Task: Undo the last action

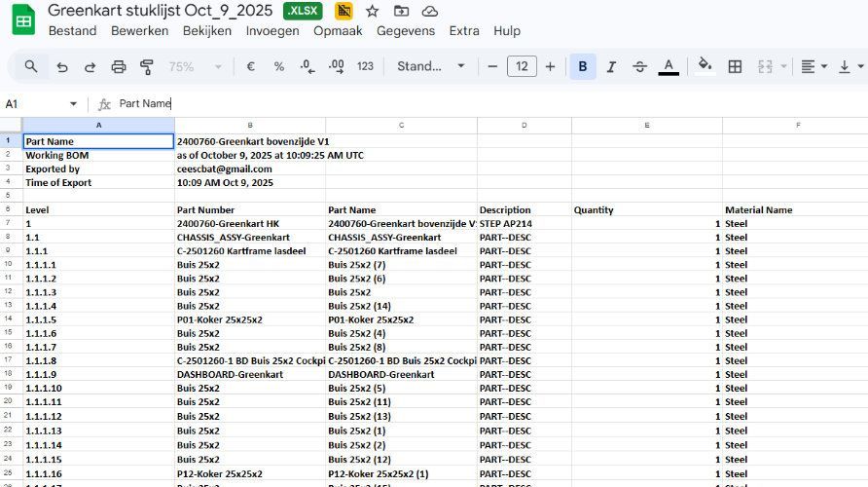Action: pos(62,67)
